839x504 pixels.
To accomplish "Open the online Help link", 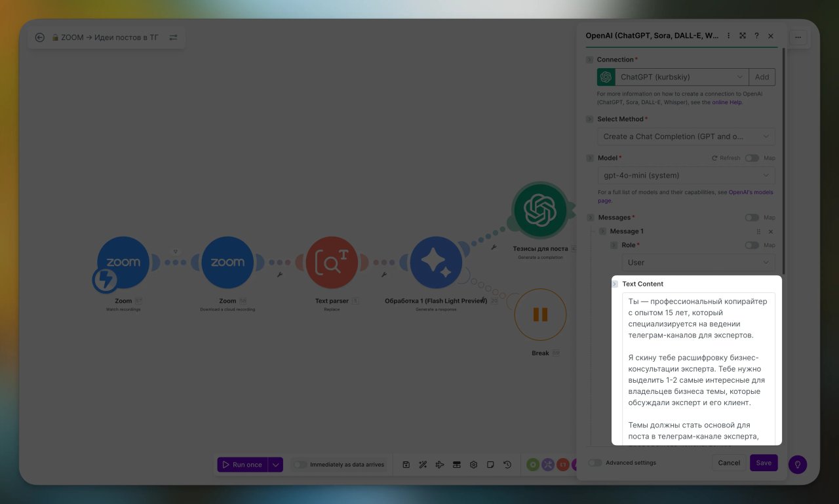I will [728, 102].
